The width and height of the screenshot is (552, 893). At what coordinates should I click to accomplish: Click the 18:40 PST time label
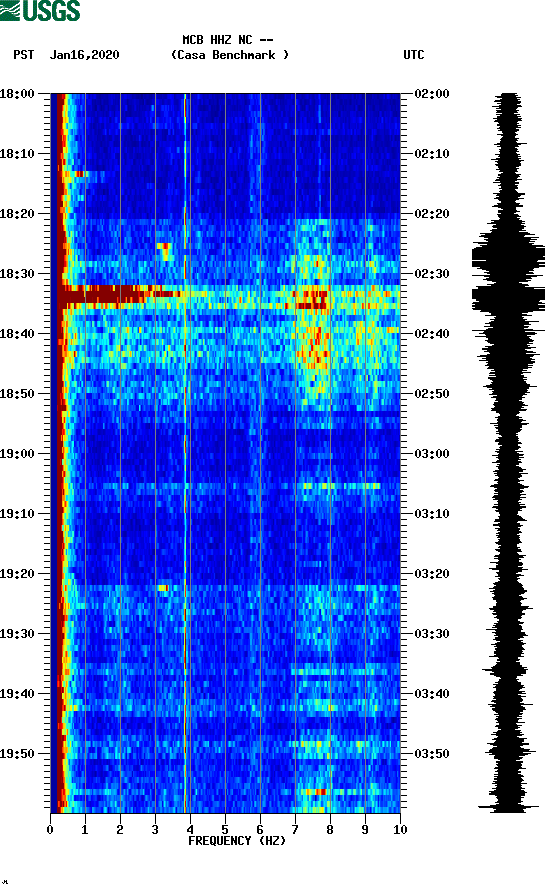17,334
